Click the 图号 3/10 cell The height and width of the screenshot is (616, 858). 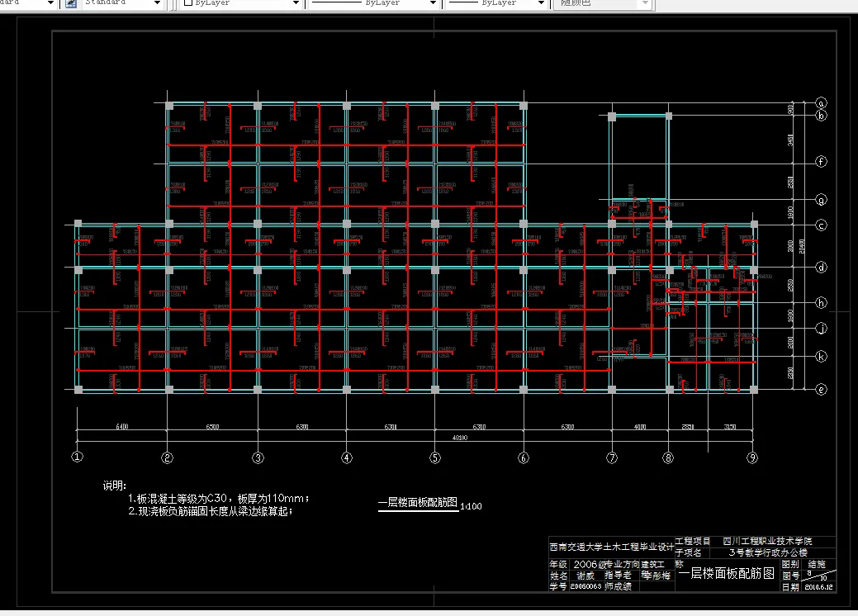817,575
